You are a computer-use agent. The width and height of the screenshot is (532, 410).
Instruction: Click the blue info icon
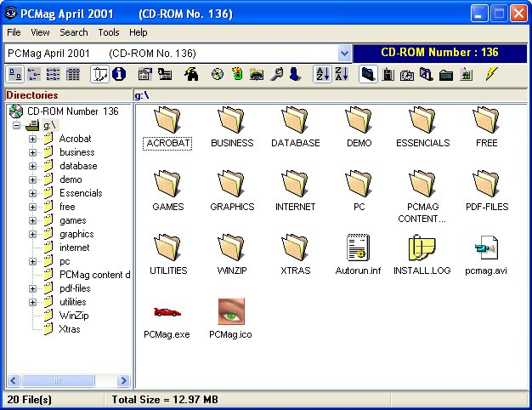click(x=119, y=74)
